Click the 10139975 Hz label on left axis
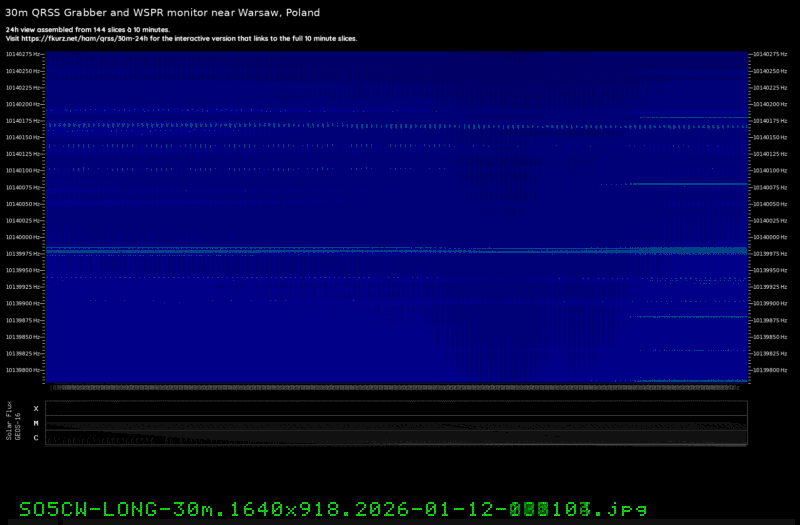The image size is (800, 525). [23, 254]
